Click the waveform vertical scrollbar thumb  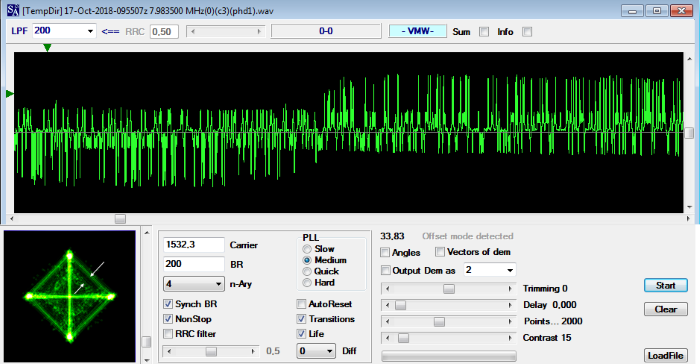[x=689, y=133]
